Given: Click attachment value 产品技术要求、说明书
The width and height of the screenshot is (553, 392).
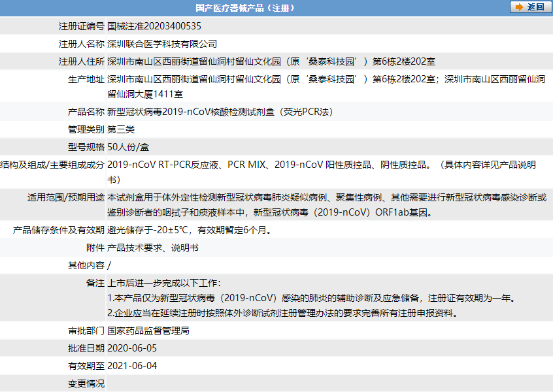Looking at the screenshot, I should (153, 248).
